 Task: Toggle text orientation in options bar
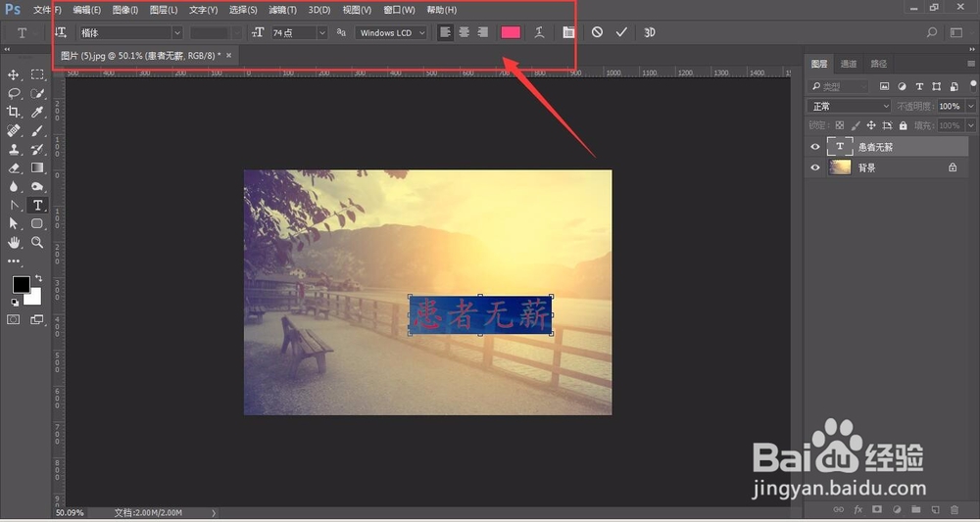[x=61, y=32]
